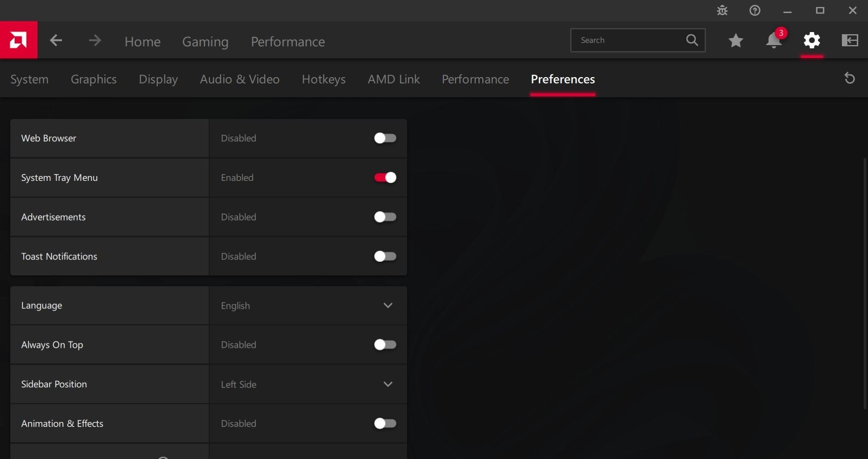Screen dimensions: 868x459
Task: Turn on Animation & Effects toggle
Action: (x=385, y=423)
